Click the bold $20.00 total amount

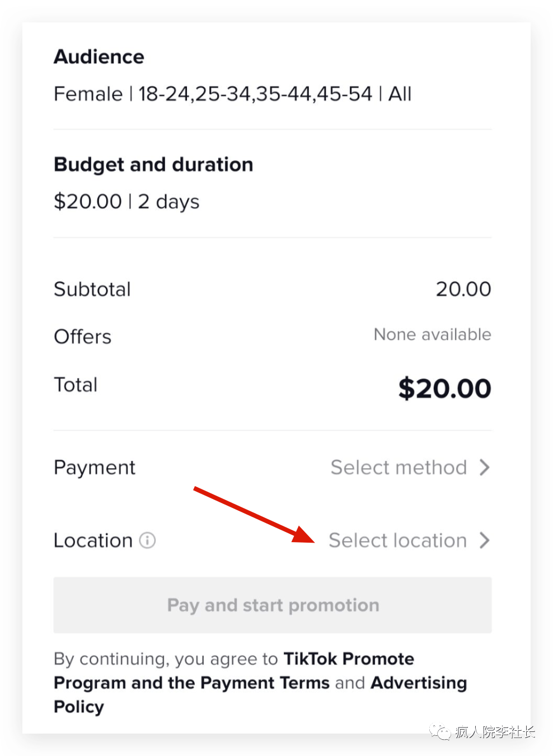[444, 388]
